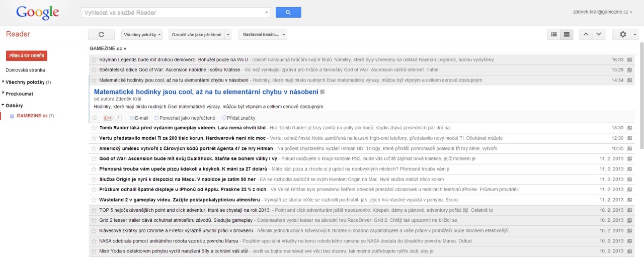Star the Rayman Legends article
This screenshot has height=257, width=644.
[94, 59]
